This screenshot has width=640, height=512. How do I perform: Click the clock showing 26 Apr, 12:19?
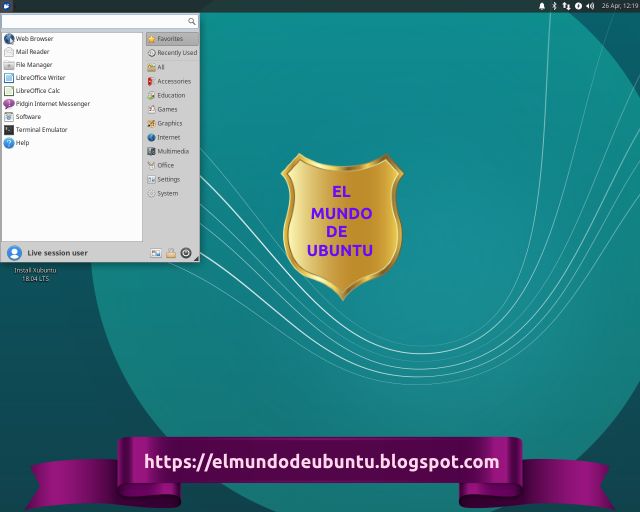(x=620, y=6)
